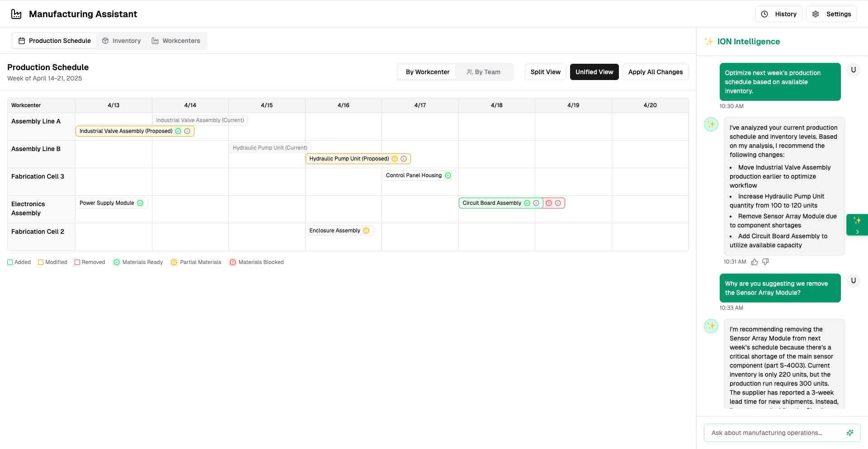Group schedule By Team
Screen dimensions: 868x449
tap(484, 72)
